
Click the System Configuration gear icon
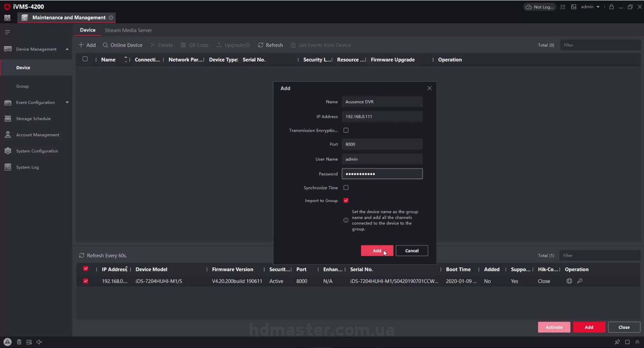click(x=7, y=151)
